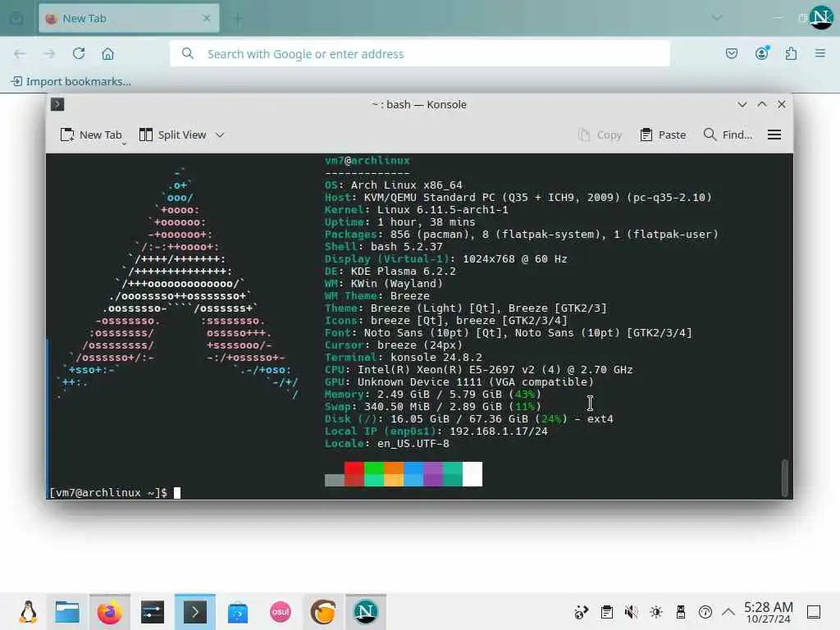The height and width of the screenshot is (630, 840).
Task: Open the Firefox Extensions puzzle icon
Action: click(791, 53)
